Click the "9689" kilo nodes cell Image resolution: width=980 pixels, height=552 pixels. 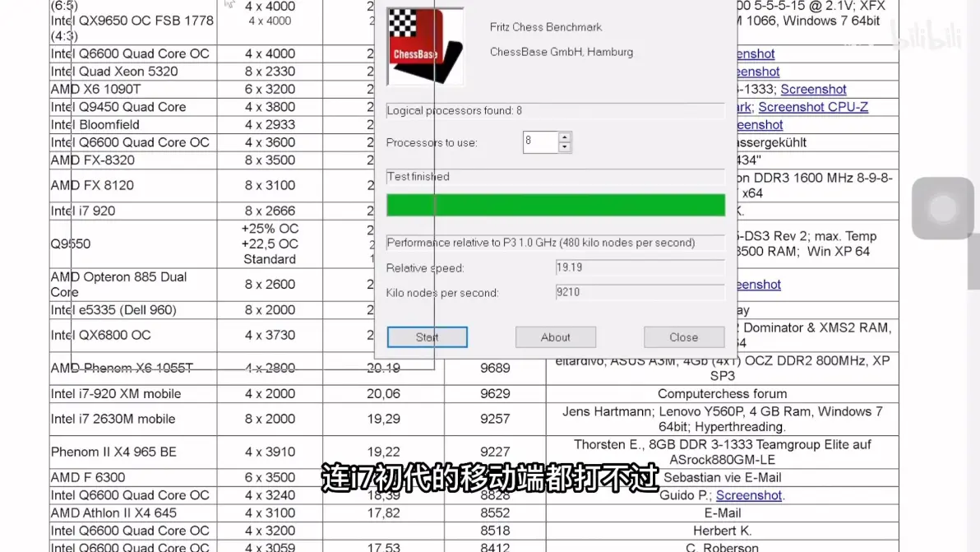tap(495, 369)
